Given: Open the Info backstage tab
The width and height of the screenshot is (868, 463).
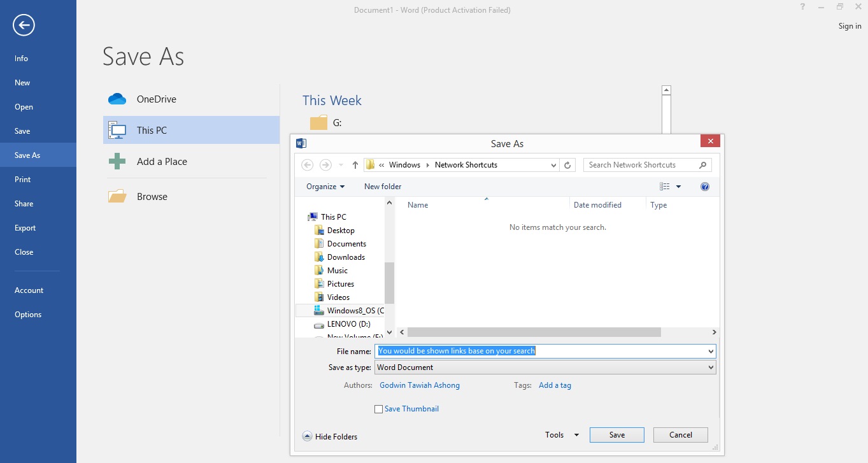Looking at the screenshot, I should click(38, 59).
